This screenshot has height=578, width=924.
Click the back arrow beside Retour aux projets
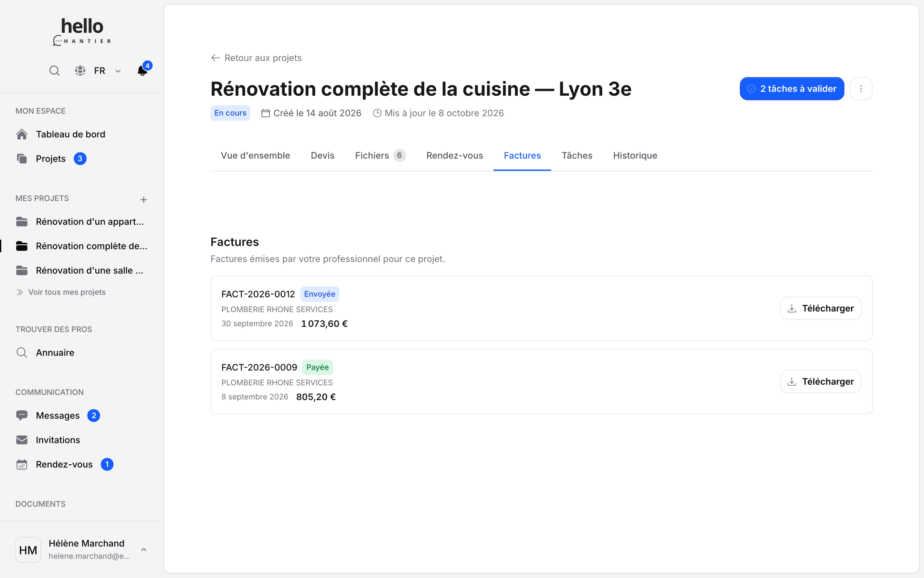215,58
